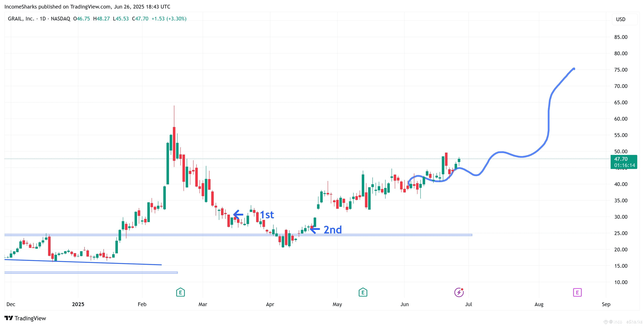Click the low value L45.53
644x326 pixels.
(x=121, y=19)
